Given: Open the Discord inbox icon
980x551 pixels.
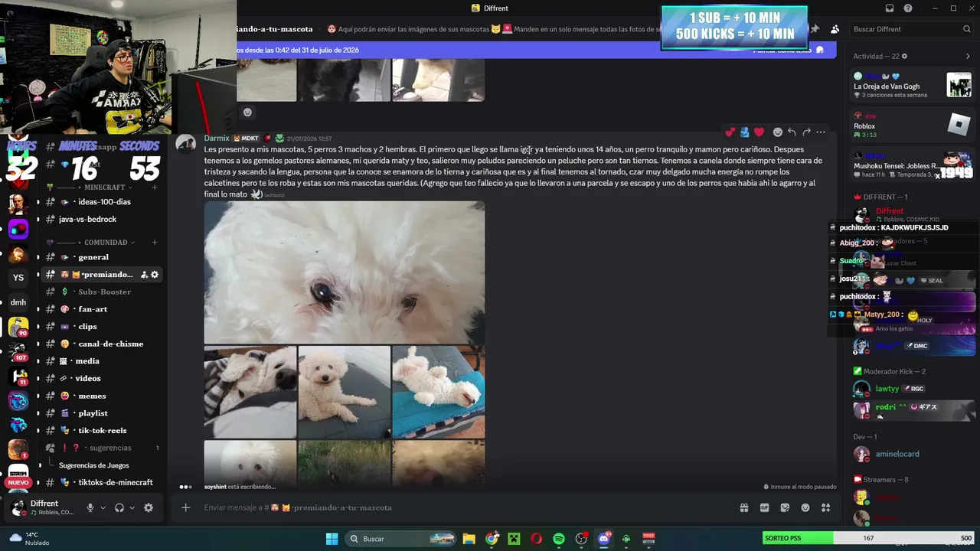Looking at the screenshot, I should pyautogui.click(x=890, y=8).
